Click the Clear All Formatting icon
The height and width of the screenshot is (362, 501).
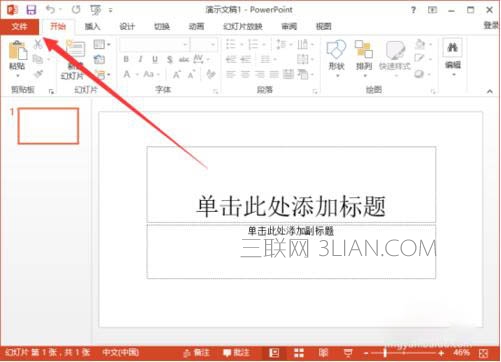click(x=211, y=74)
